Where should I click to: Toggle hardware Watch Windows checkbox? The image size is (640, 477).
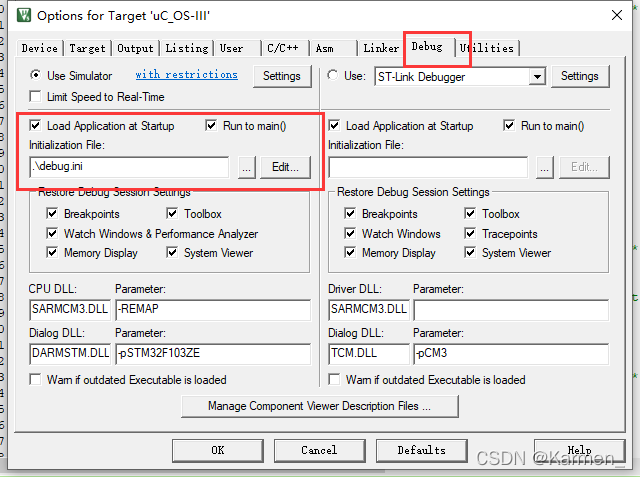350,233
